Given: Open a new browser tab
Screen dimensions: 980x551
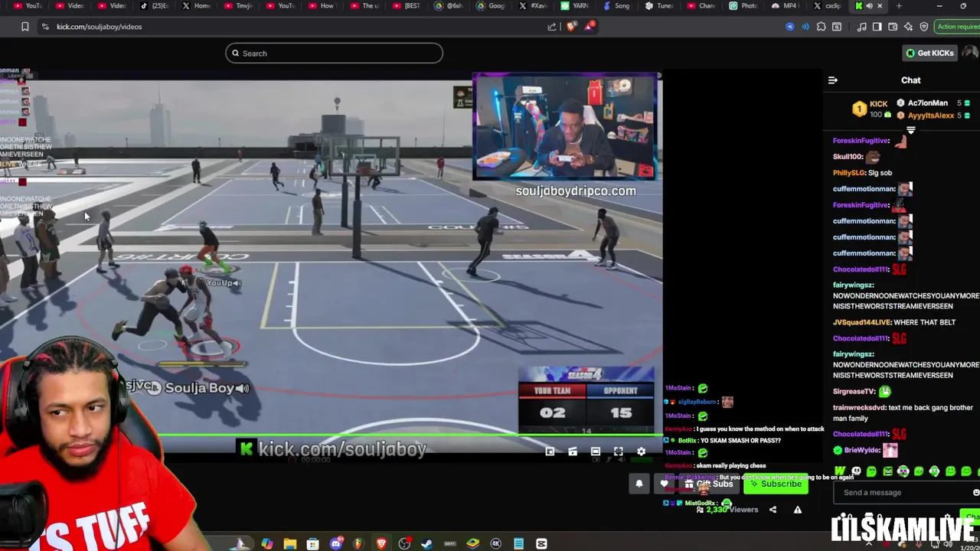Looking at the screenshot, I should pyautogui.click(x=899, y=6).
